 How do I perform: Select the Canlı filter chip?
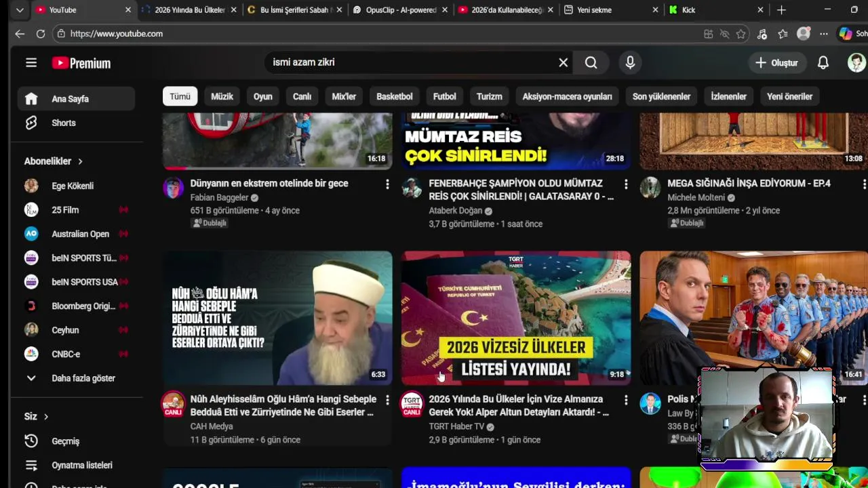[302, 96]
